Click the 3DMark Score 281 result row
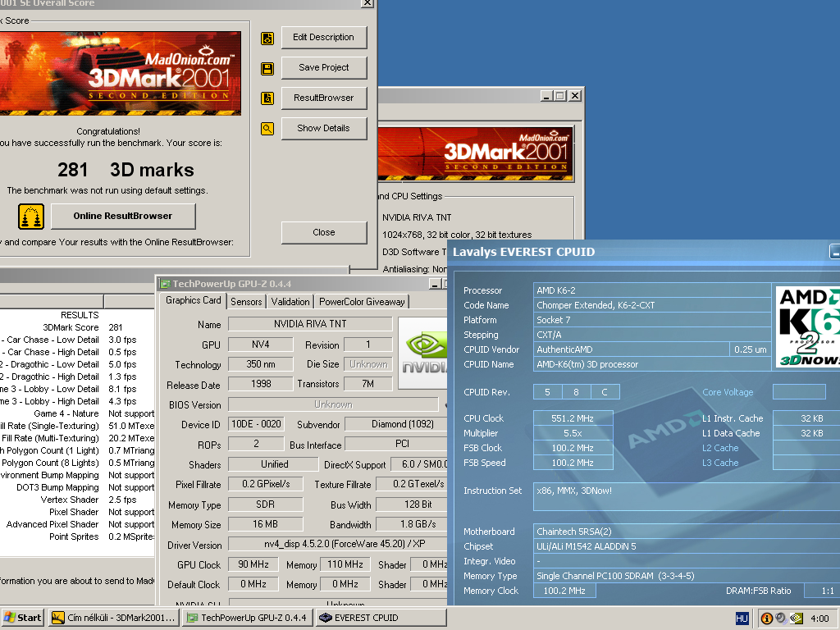This screenshot has width=840, height=630. (x=77, y=327)
